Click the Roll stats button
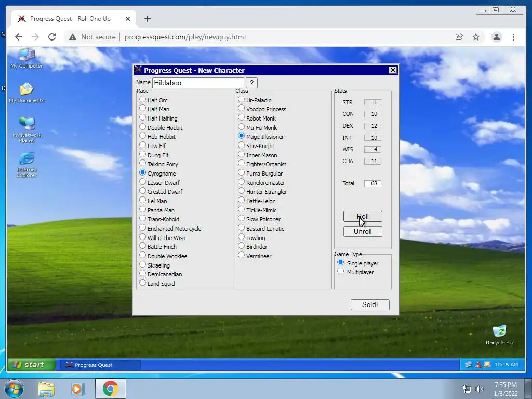This screenshot has height=399, width=532. 362,217
